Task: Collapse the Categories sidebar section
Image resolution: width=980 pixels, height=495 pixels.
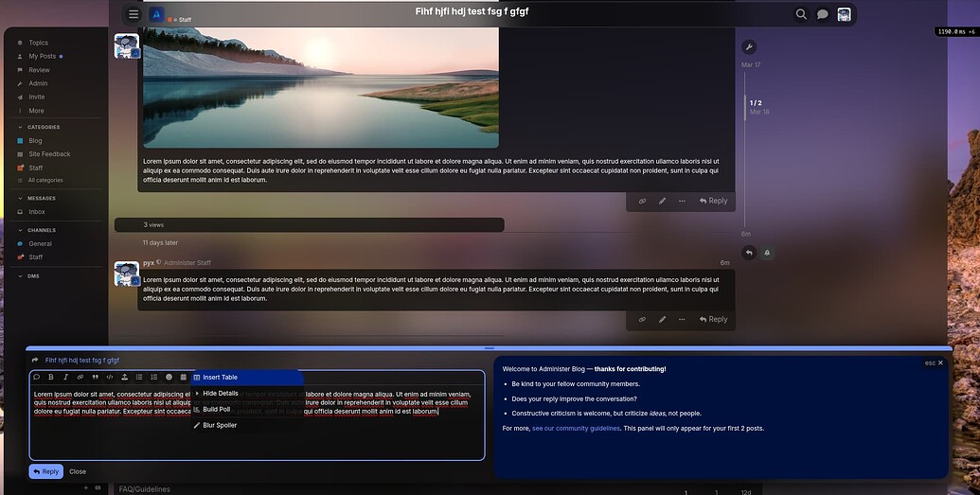Action: (20, 127)
